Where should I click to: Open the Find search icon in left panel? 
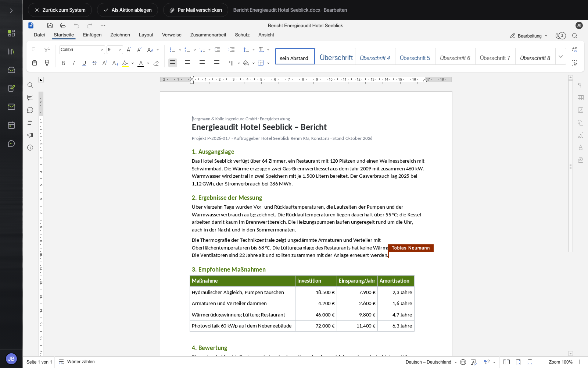tap(30, 85)
